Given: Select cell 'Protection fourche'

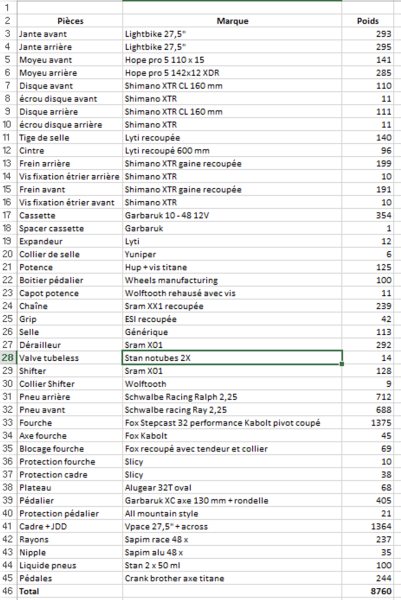Looking at the screenshot, I should [x=70, y=462].
